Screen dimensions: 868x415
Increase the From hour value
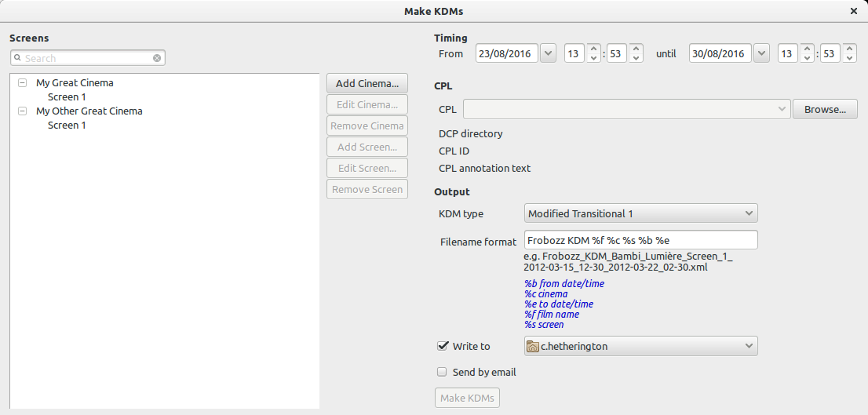(x=593, y=49)
